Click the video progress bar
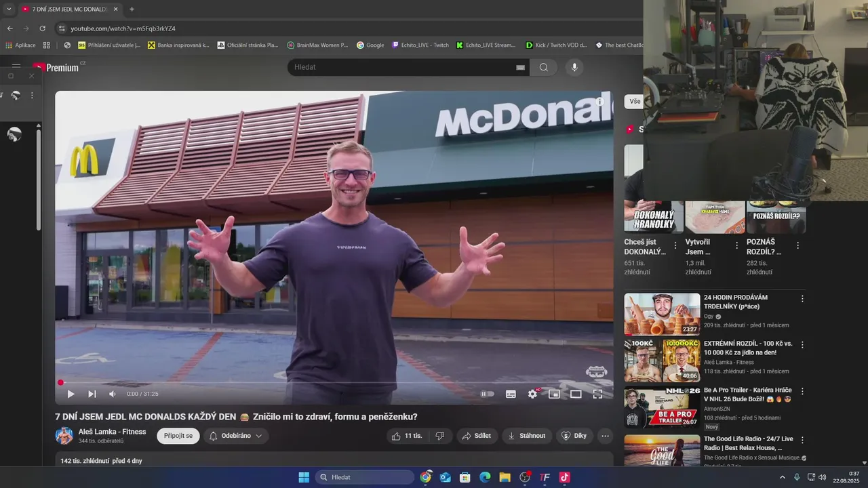Viewport: 868px width, 488px height. pos(334,383)
